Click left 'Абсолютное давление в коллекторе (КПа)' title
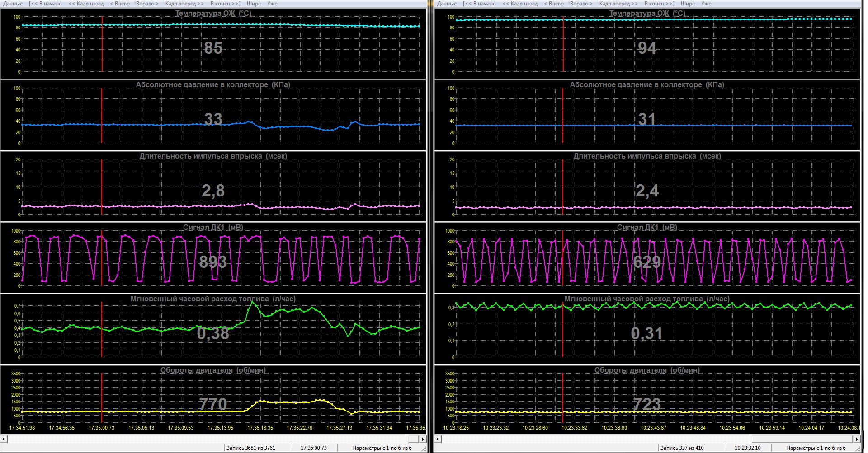 (213, 84)
